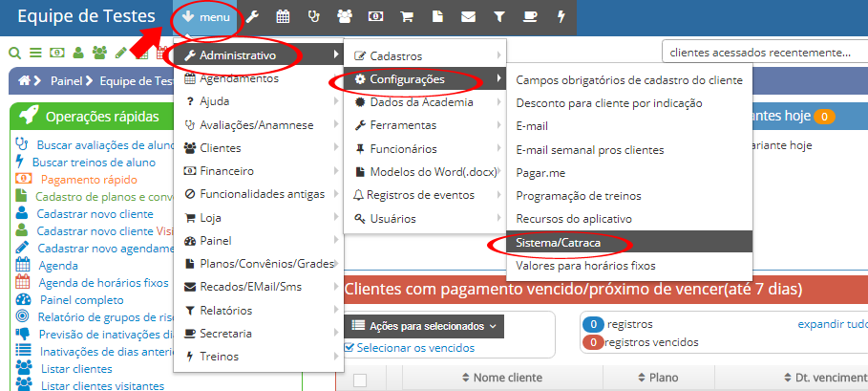Open the calendar icon in top toolbar
868x391 pixels.
(283, 17)
